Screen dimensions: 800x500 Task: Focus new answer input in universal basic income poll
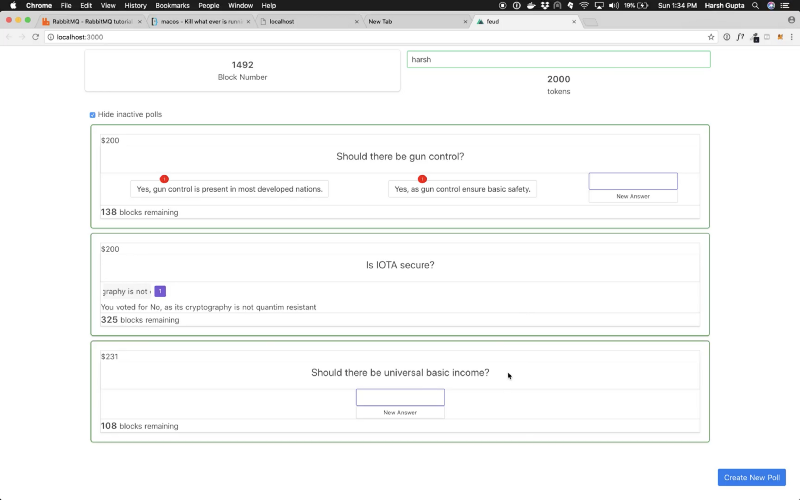click(x=400, y=397)
